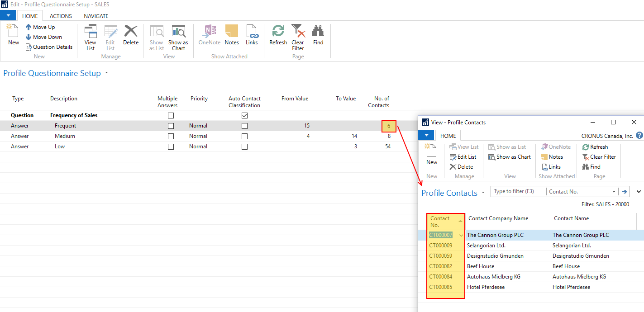Click the Type to filter input box

pos(518,192)
